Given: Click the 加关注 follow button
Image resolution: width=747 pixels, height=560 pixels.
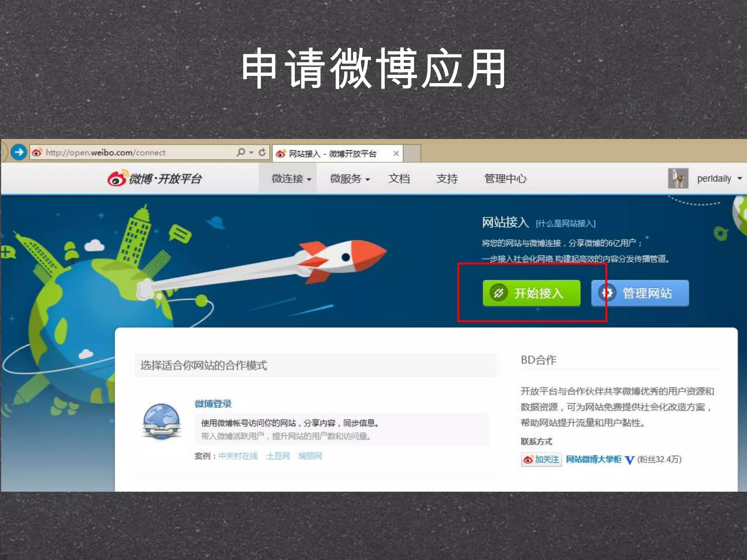Looking at the screenshot, I should coord(541,459).
